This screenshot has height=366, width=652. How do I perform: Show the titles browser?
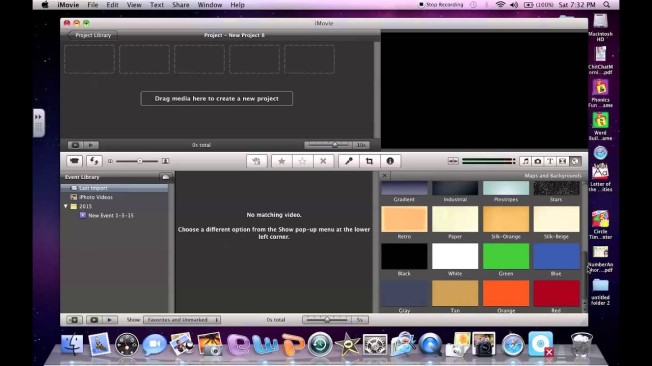point(550,161)
